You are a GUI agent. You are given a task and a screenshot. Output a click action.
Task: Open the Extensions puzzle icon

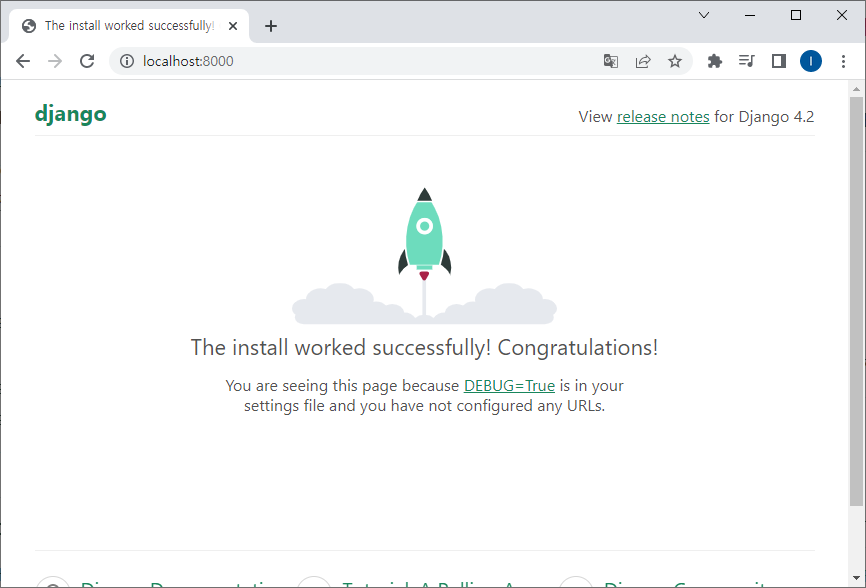point(715,61)
